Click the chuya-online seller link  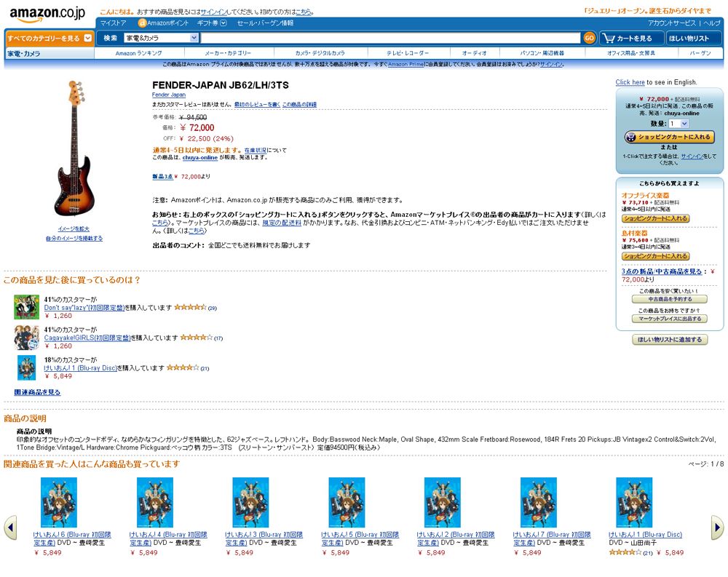click(200, 157)
